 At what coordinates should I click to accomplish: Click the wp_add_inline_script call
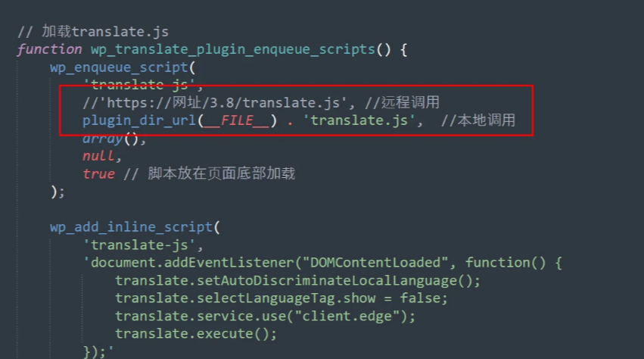131,227
